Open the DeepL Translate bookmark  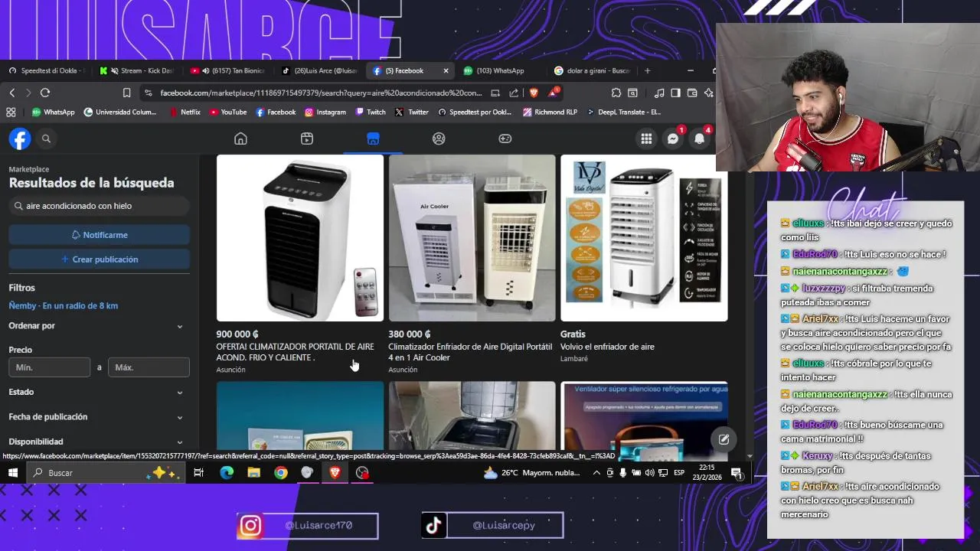click(624, 112)
